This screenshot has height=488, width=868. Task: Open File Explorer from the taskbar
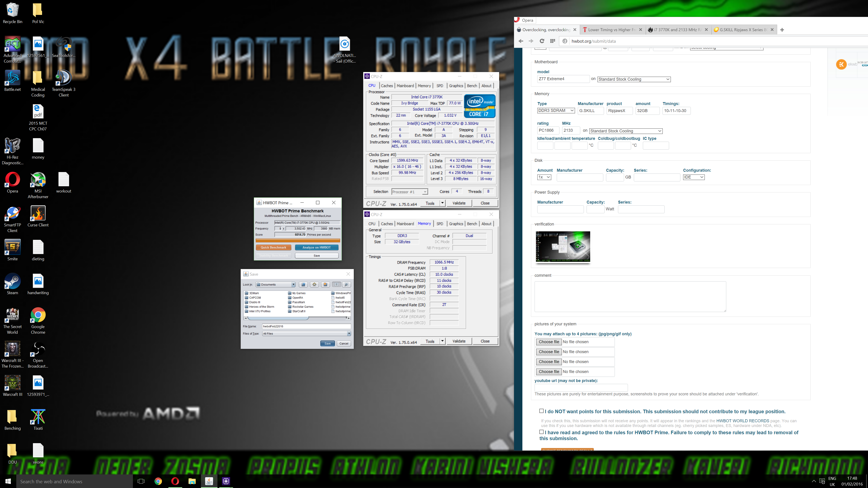click(x=192, y=481)
